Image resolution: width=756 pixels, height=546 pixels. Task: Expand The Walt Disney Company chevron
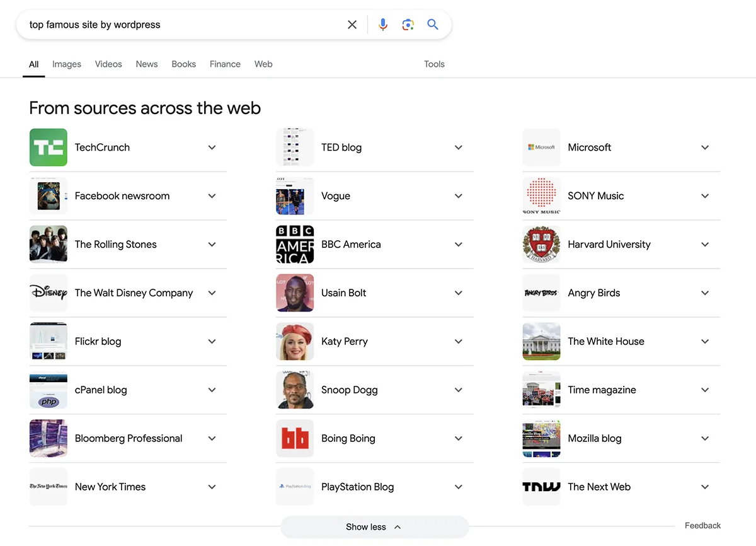[212, 293]
